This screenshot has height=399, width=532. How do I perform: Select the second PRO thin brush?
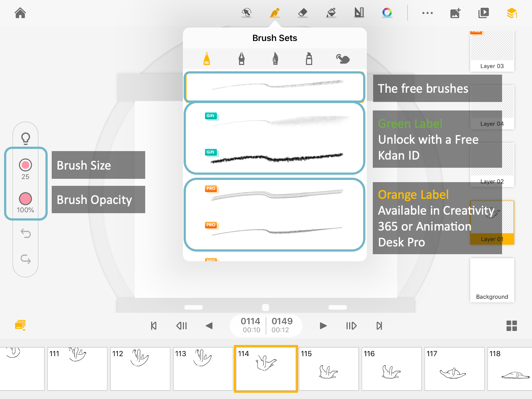click(x=274, y=231)
